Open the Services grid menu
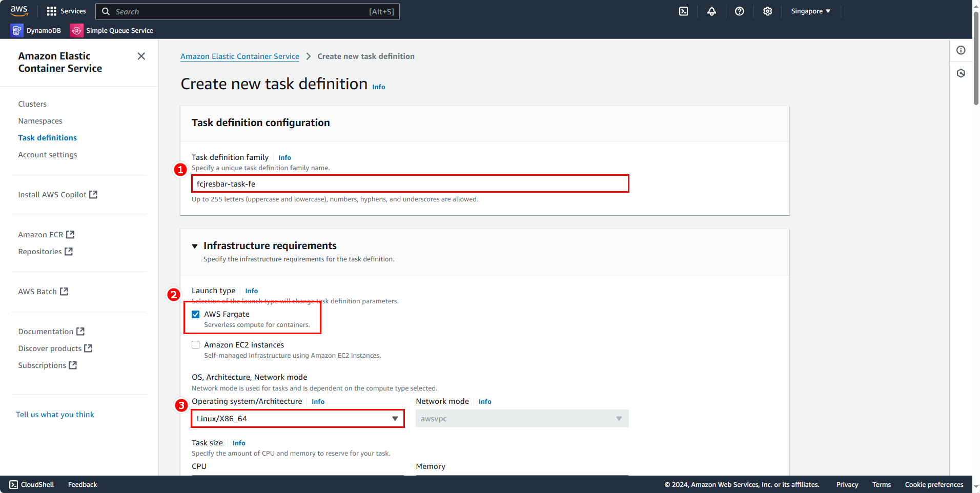The width and height of the screenshot is (980, 493). point(51,11)
